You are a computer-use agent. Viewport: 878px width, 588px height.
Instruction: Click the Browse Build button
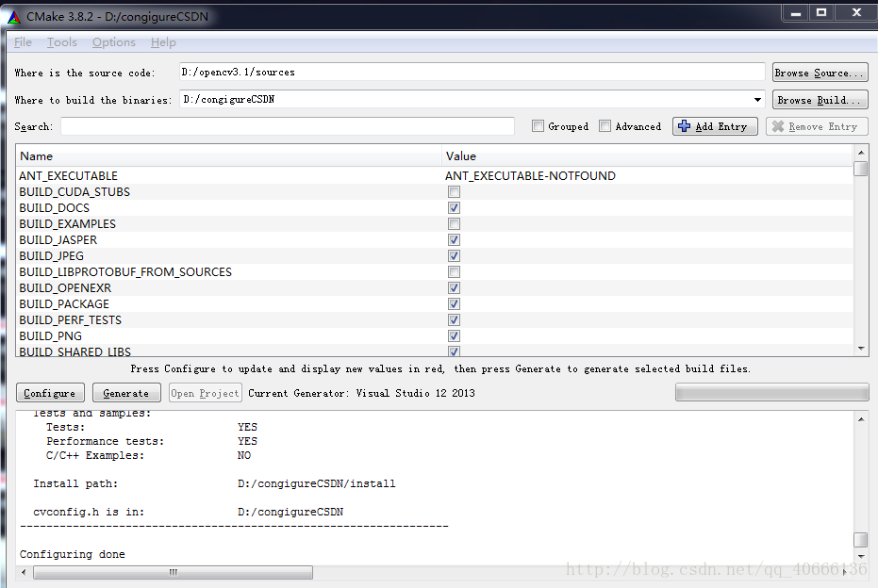coord(820,100)
